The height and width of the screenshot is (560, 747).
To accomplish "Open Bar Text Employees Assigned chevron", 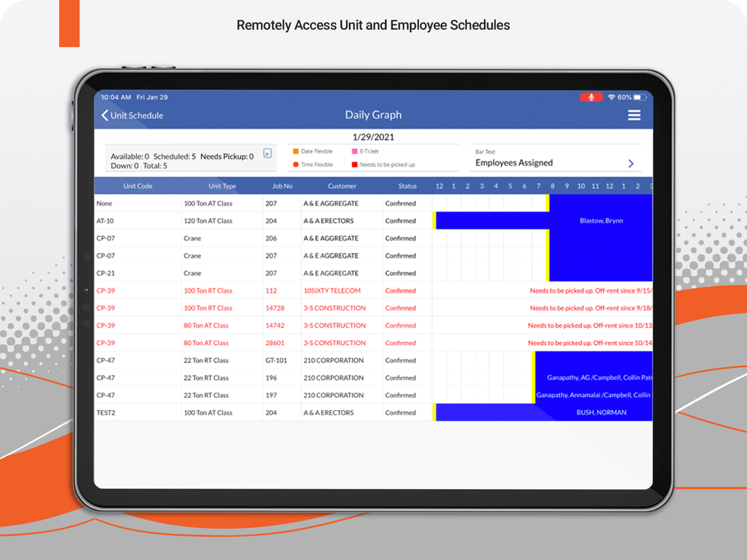I will 630,164.
